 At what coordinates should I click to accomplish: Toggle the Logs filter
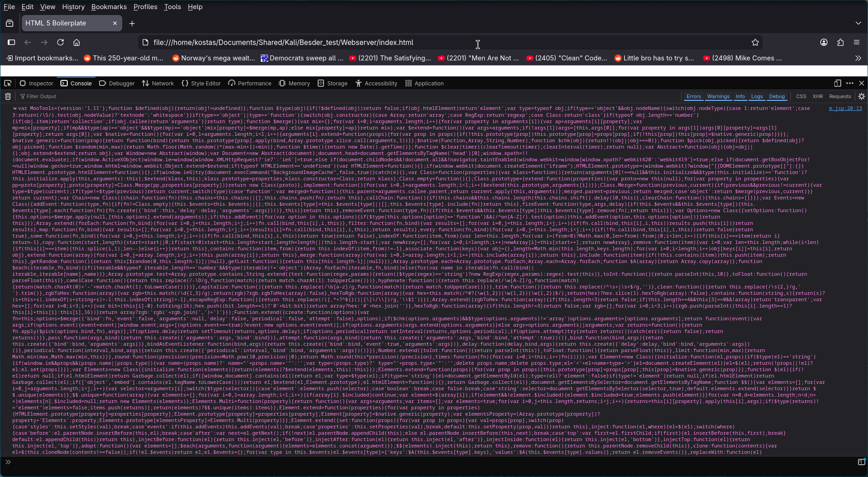point(757,96)
